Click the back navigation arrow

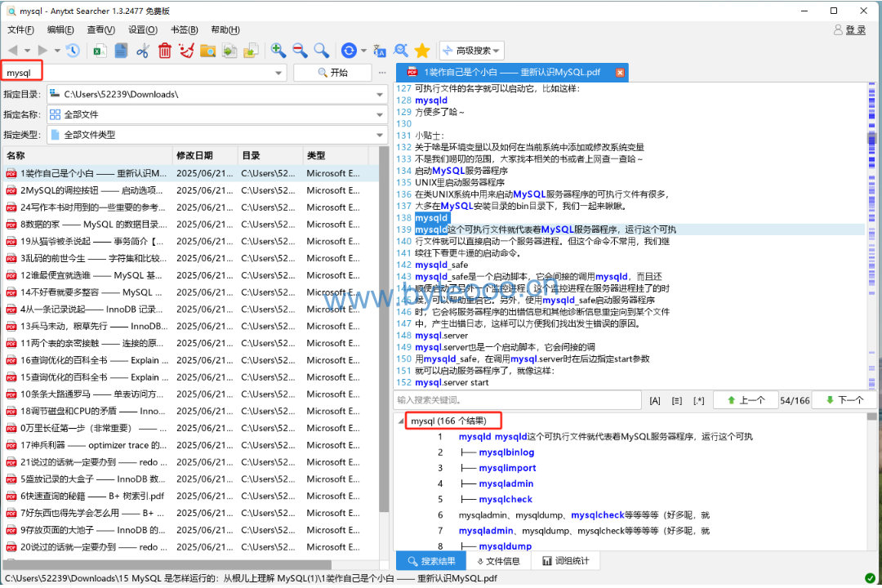[13, 51]
